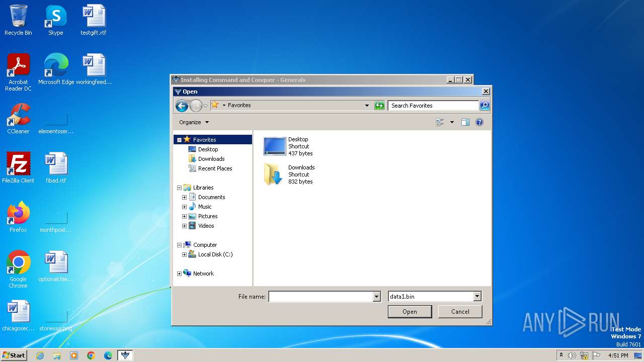Expand the Documents library node

pos(184,197)
